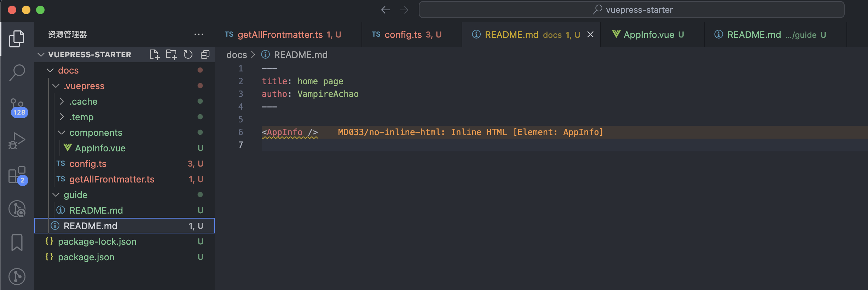Click New Folder icon in explorer header
Viewport: 868px width, 290px height.
[x=172, y=54]
